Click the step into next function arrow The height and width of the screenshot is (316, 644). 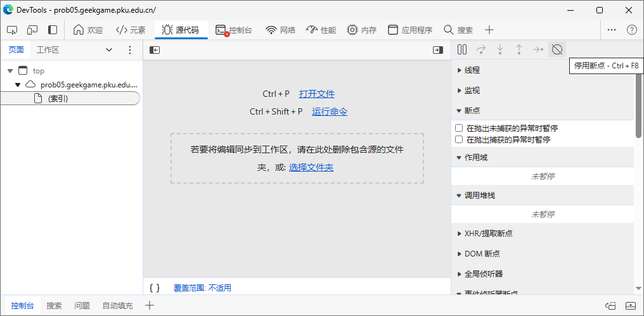click(500, 49)
